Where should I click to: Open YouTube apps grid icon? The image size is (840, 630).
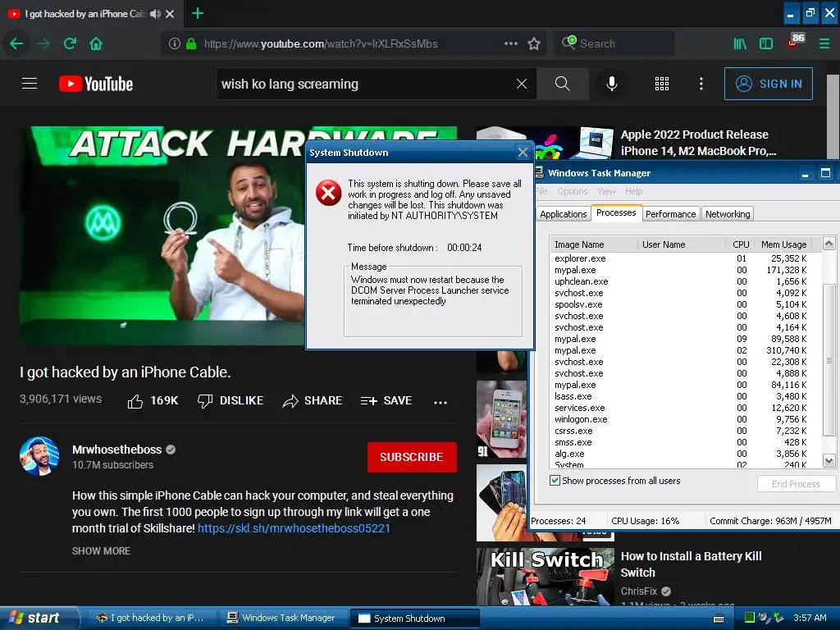click(x=662, y=84)
